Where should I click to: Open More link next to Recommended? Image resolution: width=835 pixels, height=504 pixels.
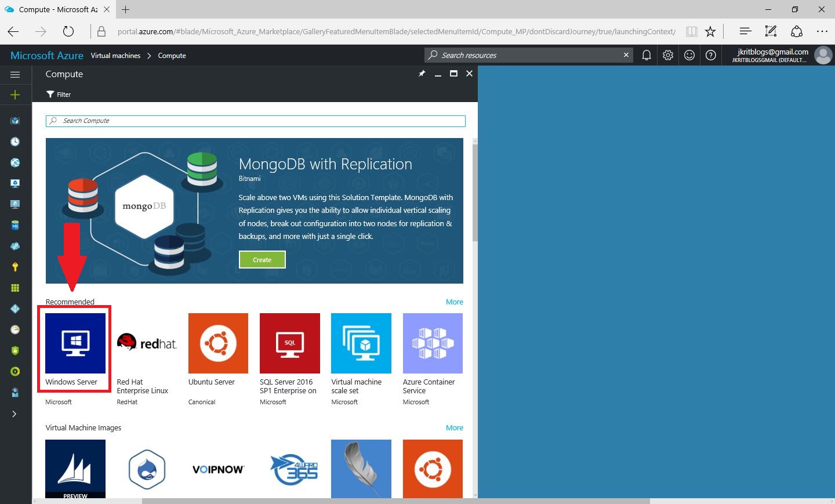[x=455, y=302]
